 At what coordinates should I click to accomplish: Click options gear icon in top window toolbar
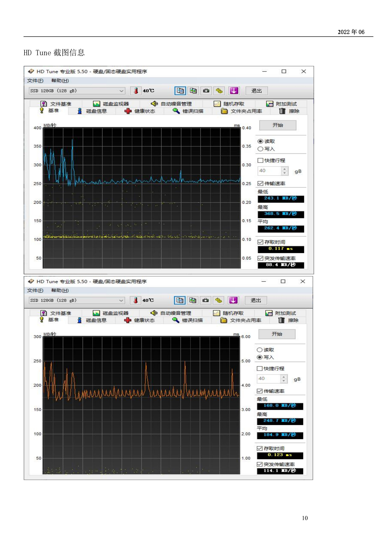tap(219, 91)
